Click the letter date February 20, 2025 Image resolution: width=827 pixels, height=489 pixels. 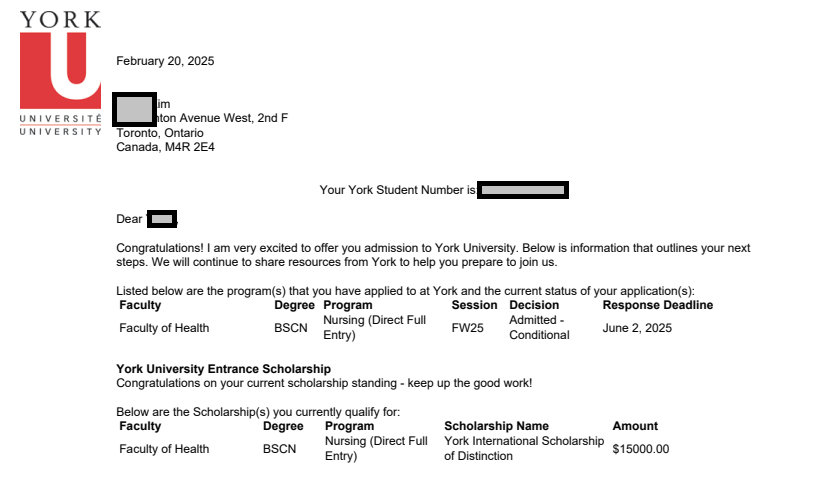(x=165, y=61)
